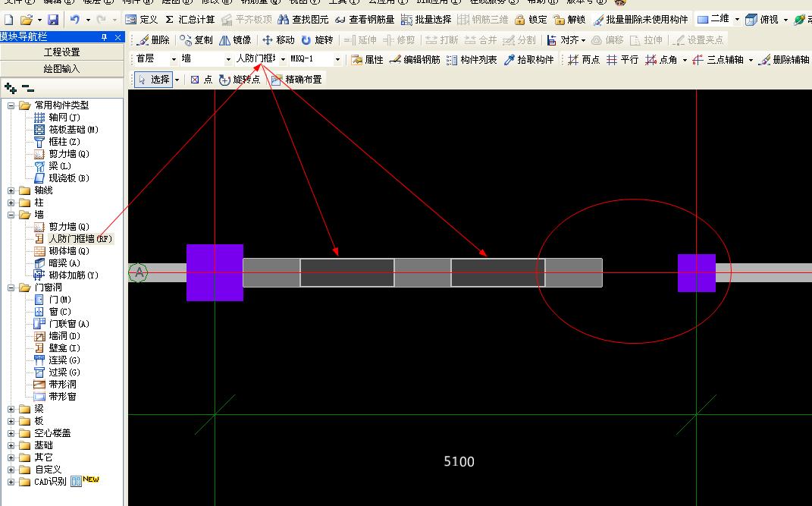Collapse the 墙 tree folder
The height and width of the screenshot is (506, 812).
pos(11,215)
